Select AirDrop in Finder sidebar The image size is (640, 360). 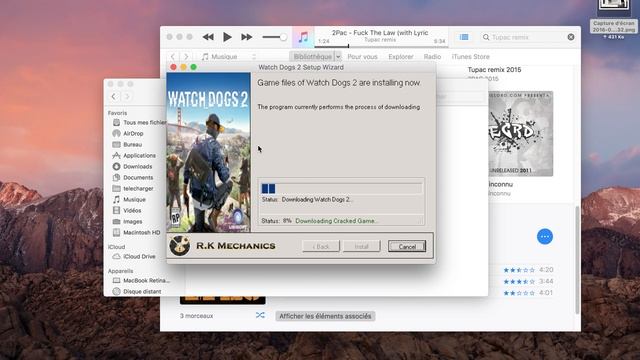pyautogui.click(x=128, y=133)
